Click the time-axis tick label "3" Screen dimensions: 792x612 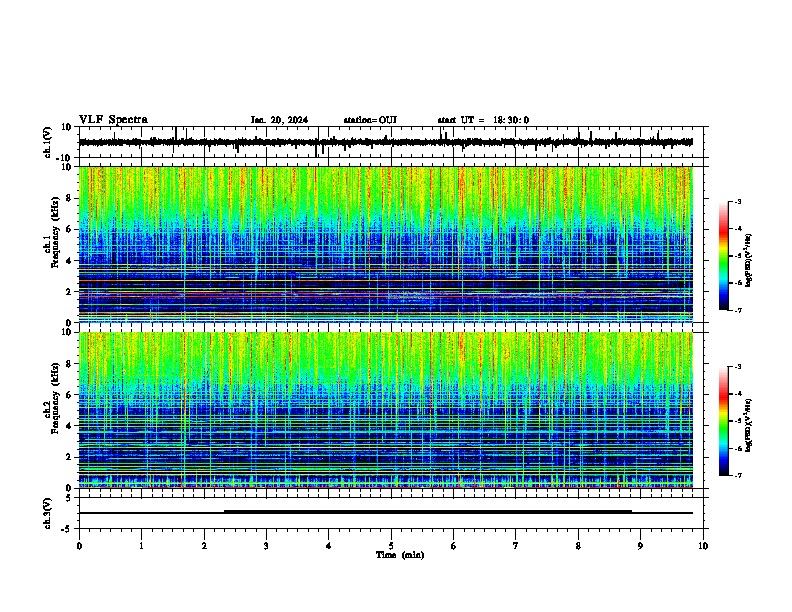tap(266, 546)
